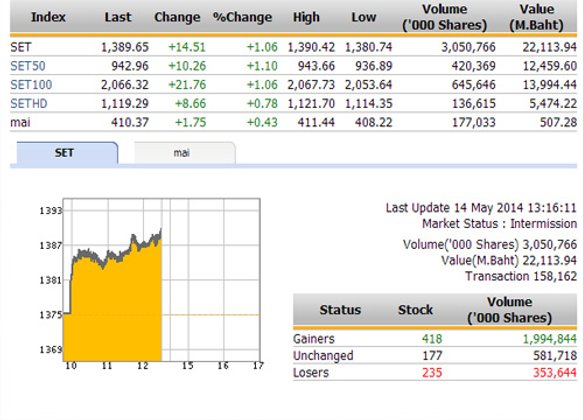The height and width of the screenshot is (420, 583).
Task: Select SET low value 1,380.74
Action: pyautogui.click(x=368, y=47)
